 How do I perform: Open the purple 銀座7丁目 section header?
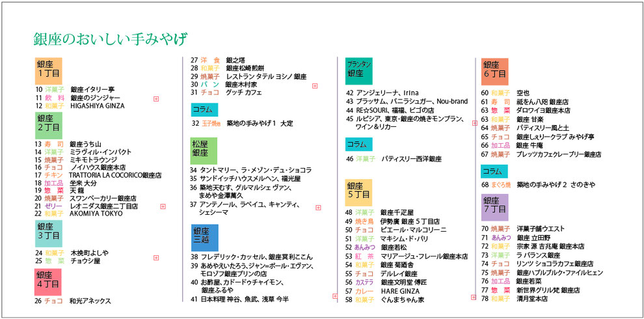pos(494,208)
